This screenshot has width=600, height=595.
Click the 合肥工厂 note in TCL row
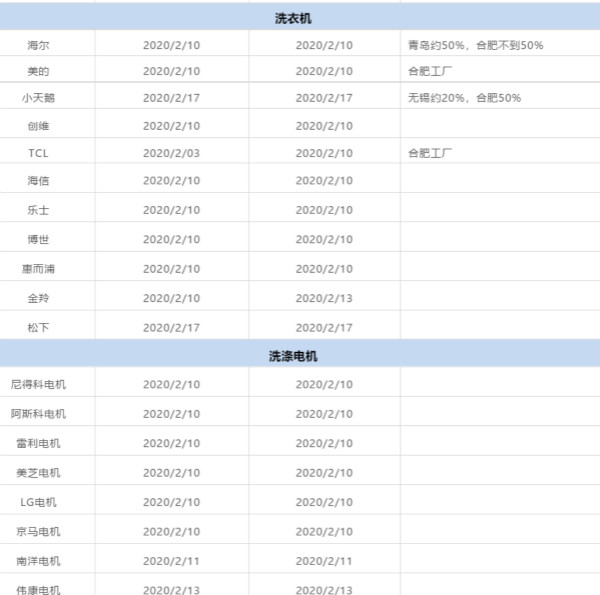(x=430, y=153)
